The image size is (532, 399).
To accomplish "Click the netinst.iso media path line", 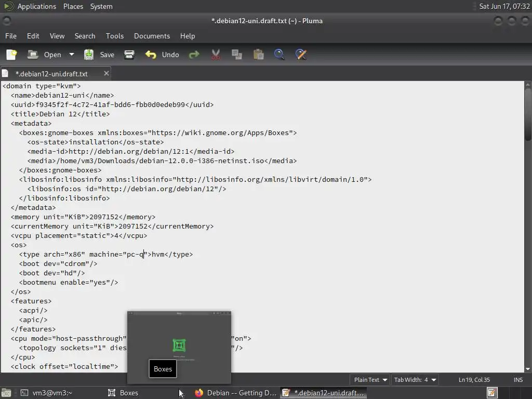I will pos(162,161).
